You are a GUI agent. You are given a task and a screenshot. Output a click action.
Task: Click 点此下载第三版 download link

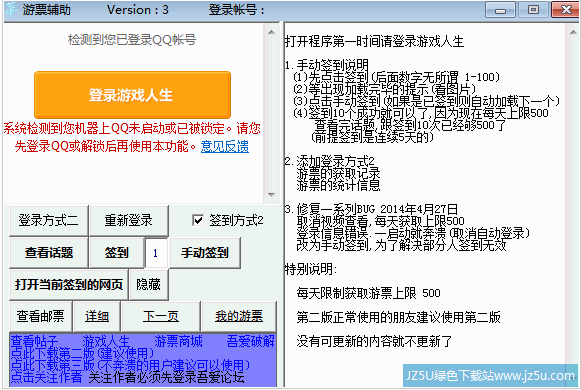[130, 365]
